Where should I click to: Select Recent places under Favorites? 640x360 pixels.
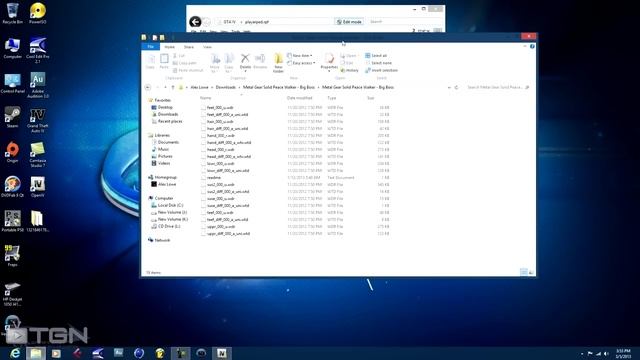tap(167, 121)
